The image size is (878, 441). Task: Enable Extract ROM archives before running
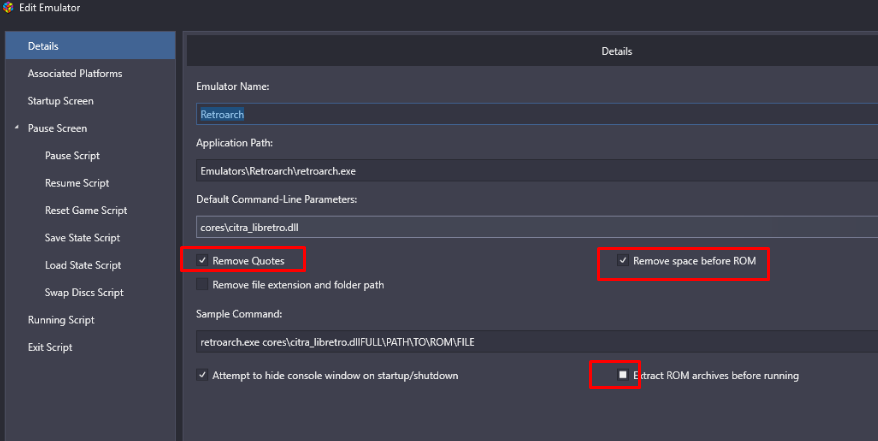tap(623, 375)
